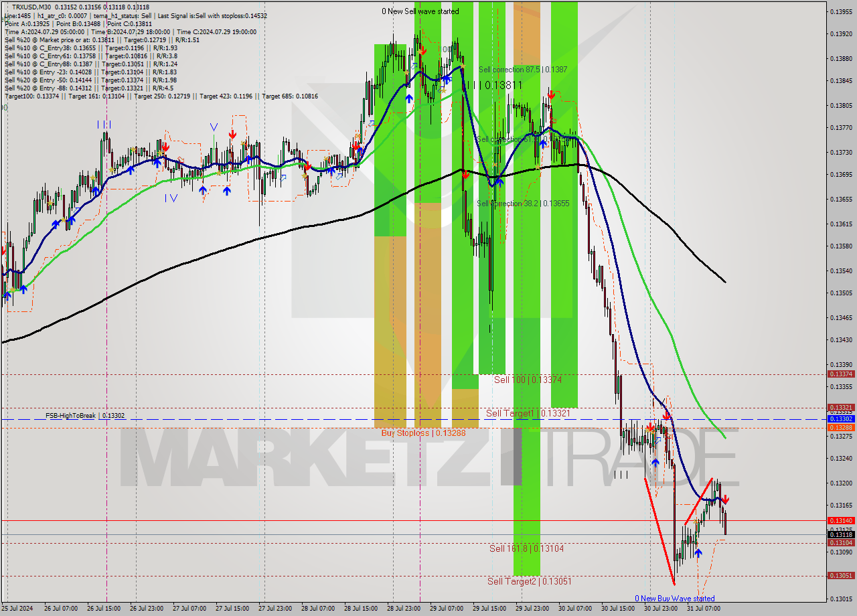Click the '31 Jul 07:00' time axis label
Viewport: 857px width, 616px height.
703,609
